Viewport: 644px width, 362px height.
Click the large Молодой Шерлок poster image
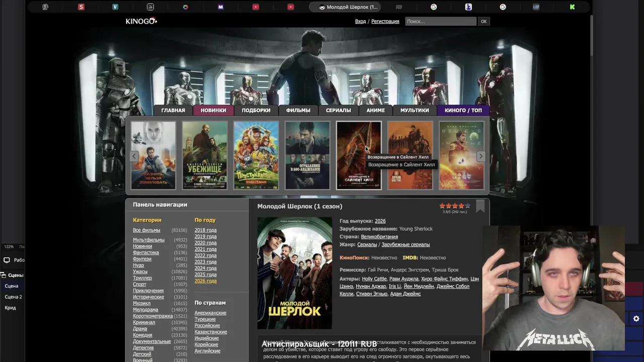(294, 273)
